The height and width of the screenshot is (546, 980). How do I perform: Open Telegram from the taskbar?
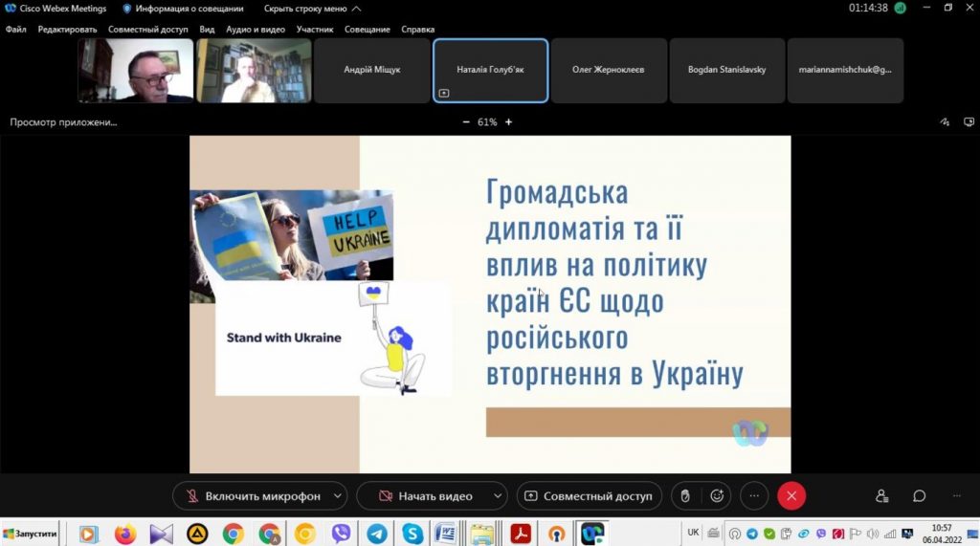(377, 534)
